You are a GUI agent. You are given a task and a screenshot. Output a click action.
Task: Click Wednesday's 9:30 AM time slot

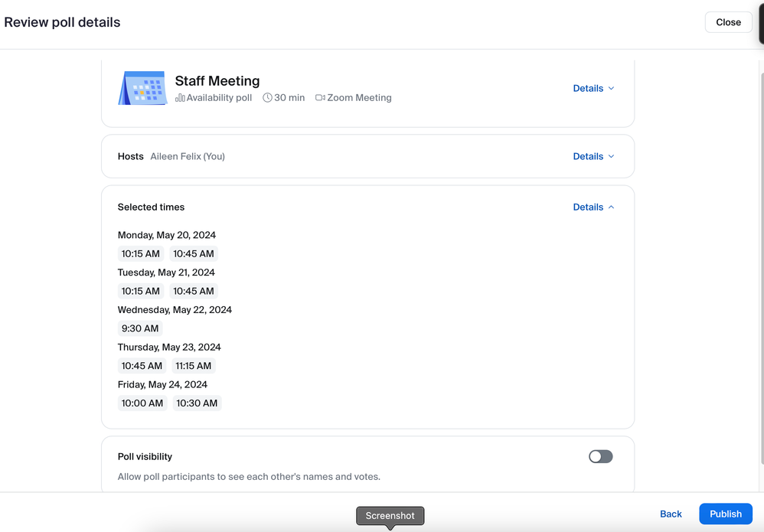[x=140, y=328]
